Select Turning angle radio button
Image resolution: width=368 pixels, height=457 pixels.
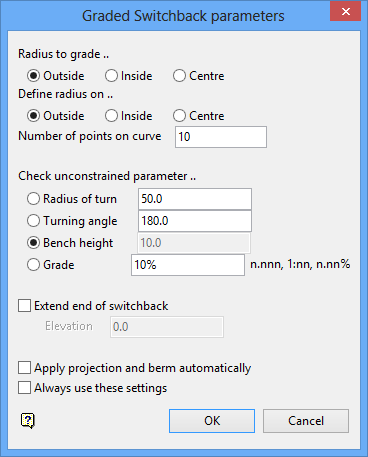click(x=72, y=221)
